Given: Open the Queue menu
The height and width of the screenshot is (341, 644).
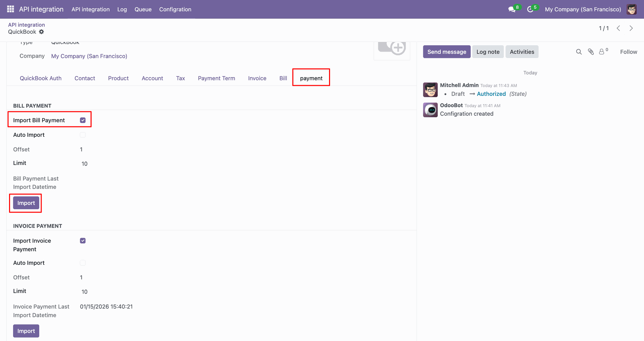Looking at the screenshot, I should (x=143, y=9).
